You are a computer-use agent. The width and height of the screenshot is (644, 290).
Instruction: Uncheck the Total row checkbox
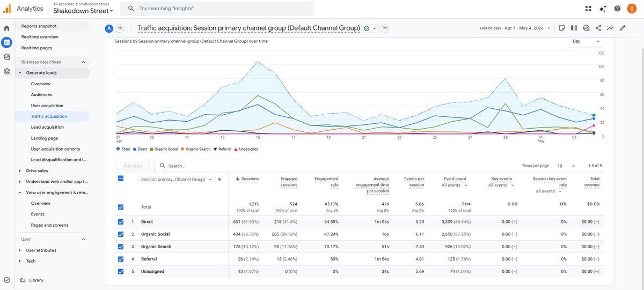pyautogui.click(x=121, y=207)
